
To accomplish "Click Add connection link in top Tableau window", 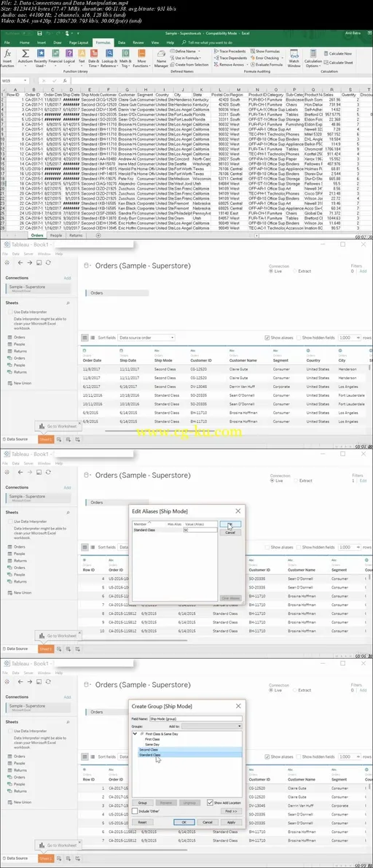I will [67, 278].
